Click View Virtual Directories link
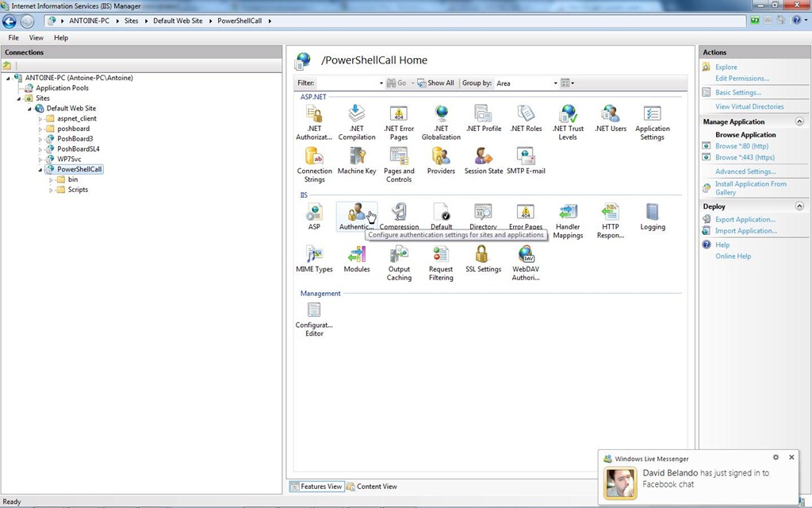This screenshot has width=812, height=508. coord(749,106)
